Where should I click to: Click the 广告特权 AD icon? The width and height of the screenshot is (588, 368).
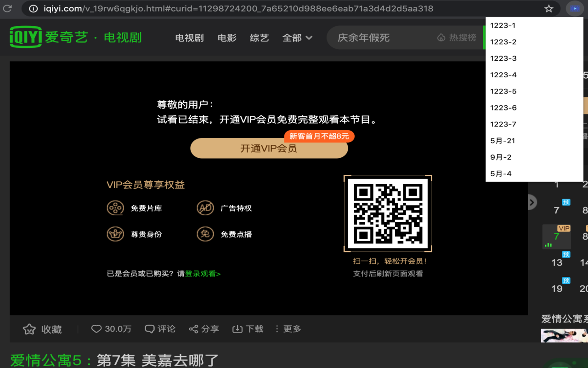[x=205, y=208]
